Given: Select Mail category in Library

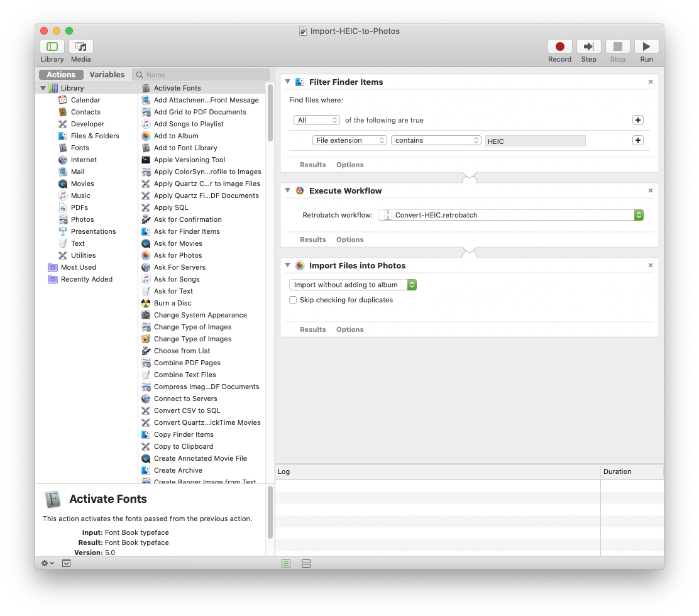Looking at the screenshot, I should [77, 172].
